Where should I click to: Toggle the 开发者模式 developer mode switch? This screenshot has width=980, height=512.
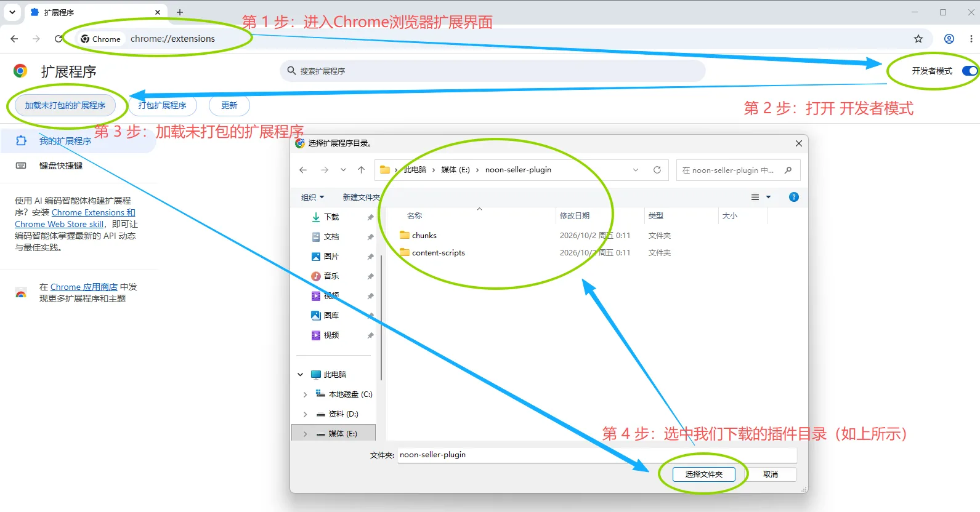pos(970,71)
